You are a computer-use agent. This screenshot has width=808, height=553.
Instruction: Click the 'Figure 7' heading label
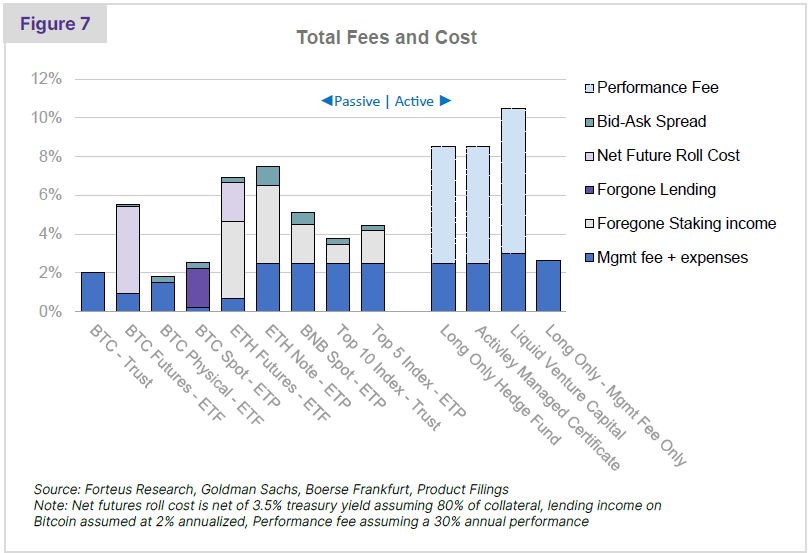tap(55, 24)
